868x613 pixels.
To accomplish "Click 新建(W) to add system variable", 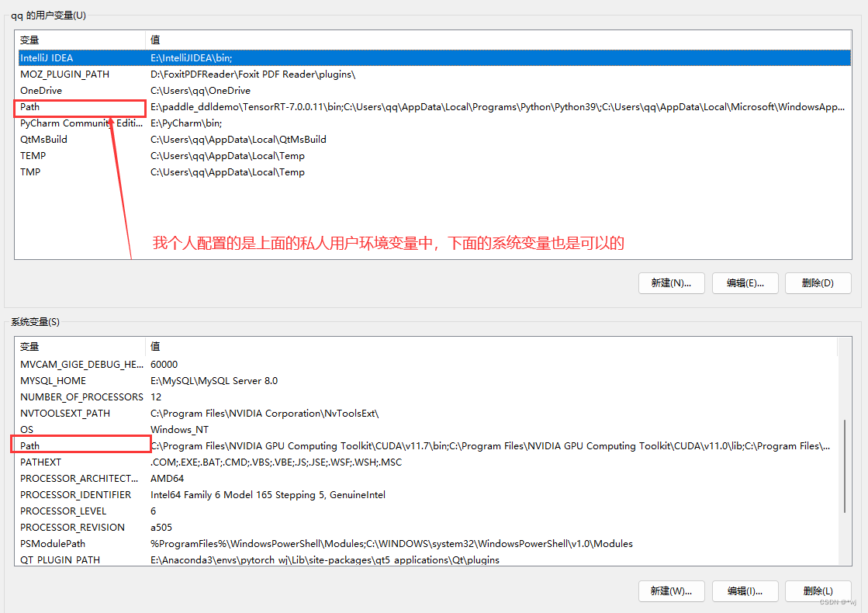I will click(x=670, y=590).
